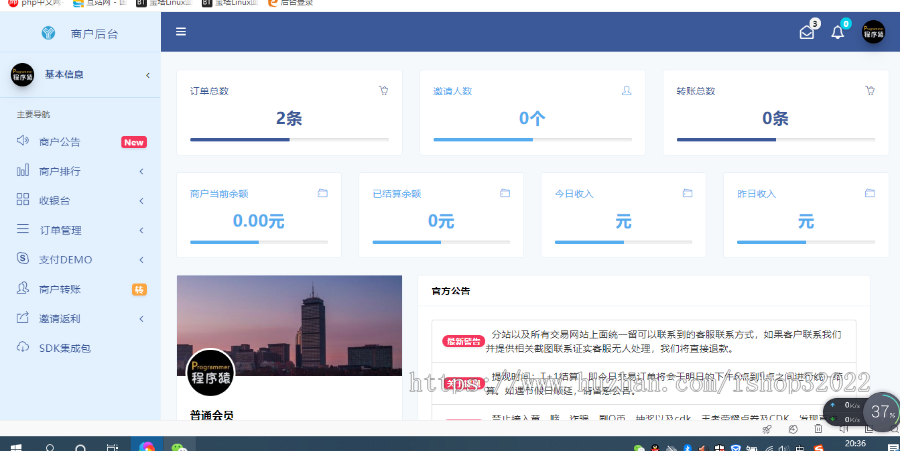Open the 邀请返利 menu item
Image resolution: width=900 pixels, height=451 pixels.
(x=80, y=318)
